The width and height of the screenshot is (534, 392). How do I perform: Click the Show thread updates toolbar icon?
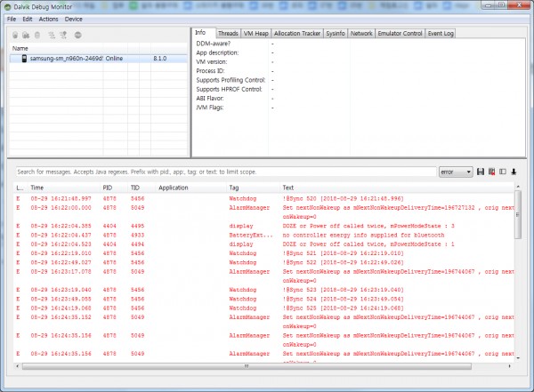[52, 35]
